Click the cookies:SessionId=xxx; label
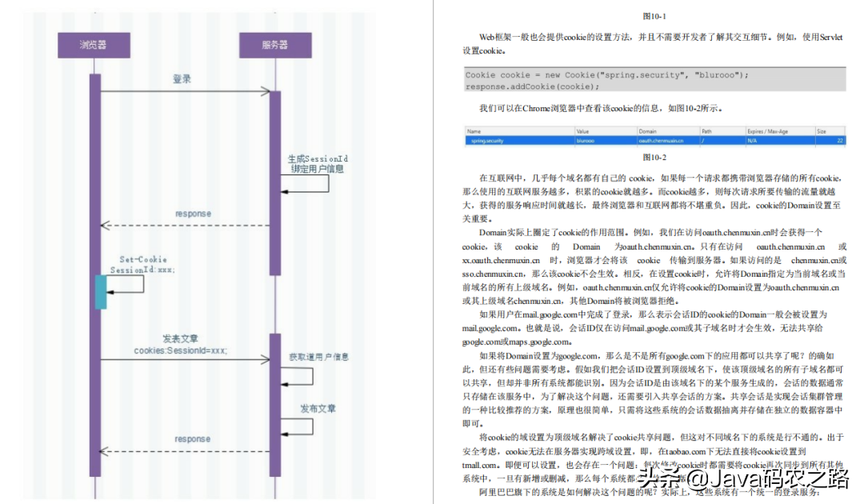864x504 pixels. click(x=180, y=351)
